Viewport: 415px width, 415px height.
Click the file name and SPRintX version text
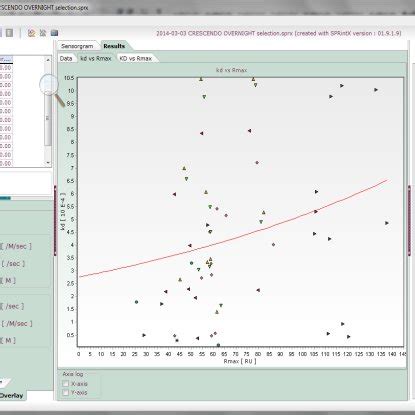(279, 33)
